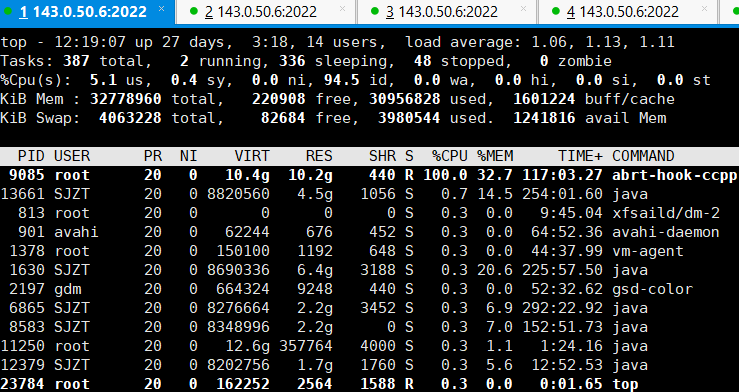The width and height of the screenshot is (739, 392).
Task: Select session tab 4 143.0.50.6:2022
Action: tap(628, 12)
